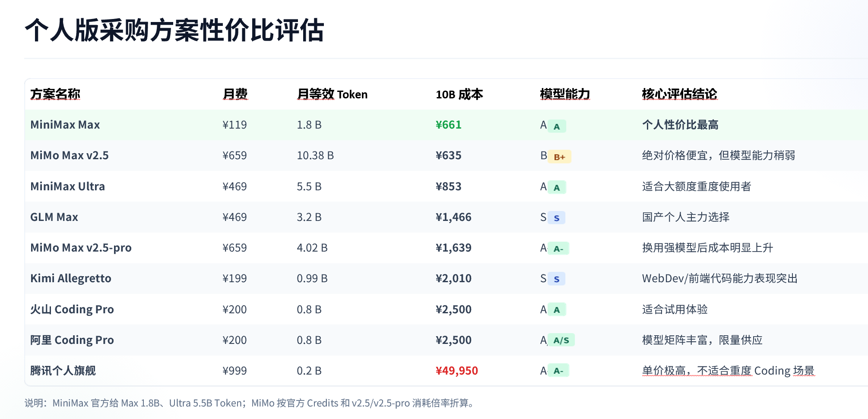The image size is (868, 419).
Task: Click the title 个人版采购方案性价比评估
Action: [x=174, y=30]
